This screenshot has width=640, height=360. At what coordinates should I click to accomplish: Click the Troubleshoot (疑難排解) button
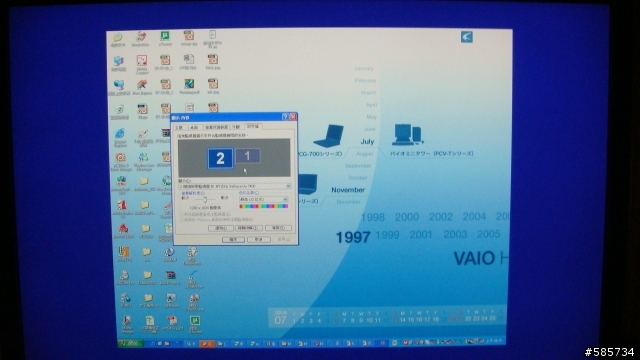click(x=249, y=228)
